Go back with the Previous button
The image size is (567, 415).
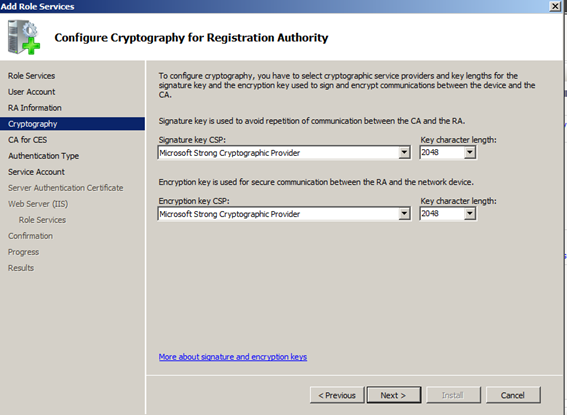click(x=337, y=395)
